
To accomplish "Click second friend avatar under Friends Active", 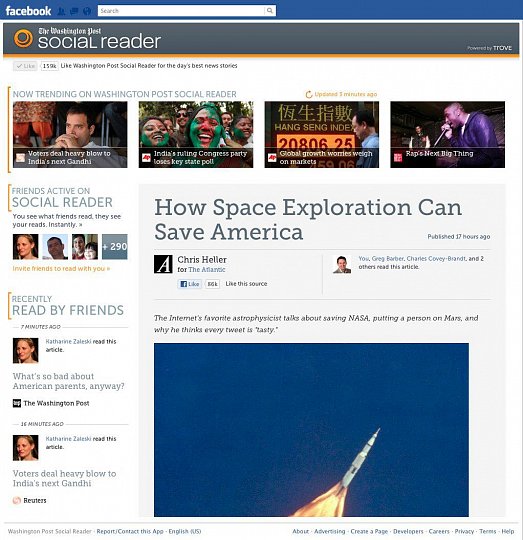I will tap(55, 247).
